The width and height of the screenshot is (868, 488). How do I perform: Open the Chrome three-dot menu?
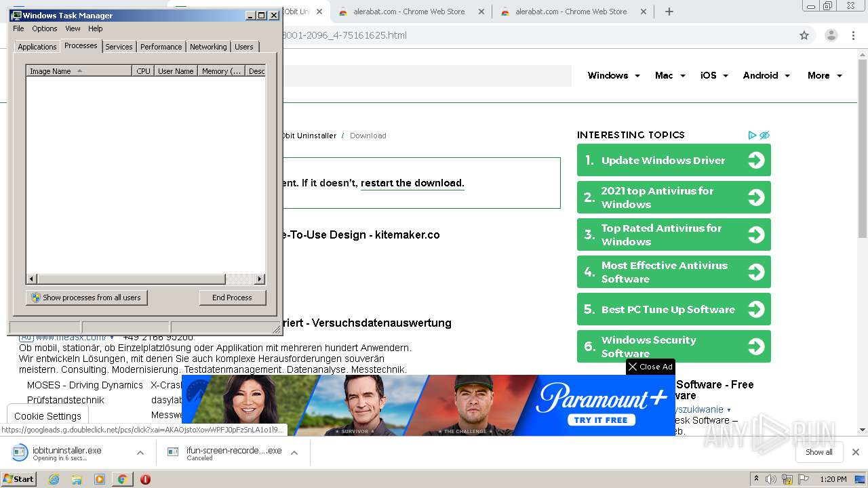tap(853, 35)
